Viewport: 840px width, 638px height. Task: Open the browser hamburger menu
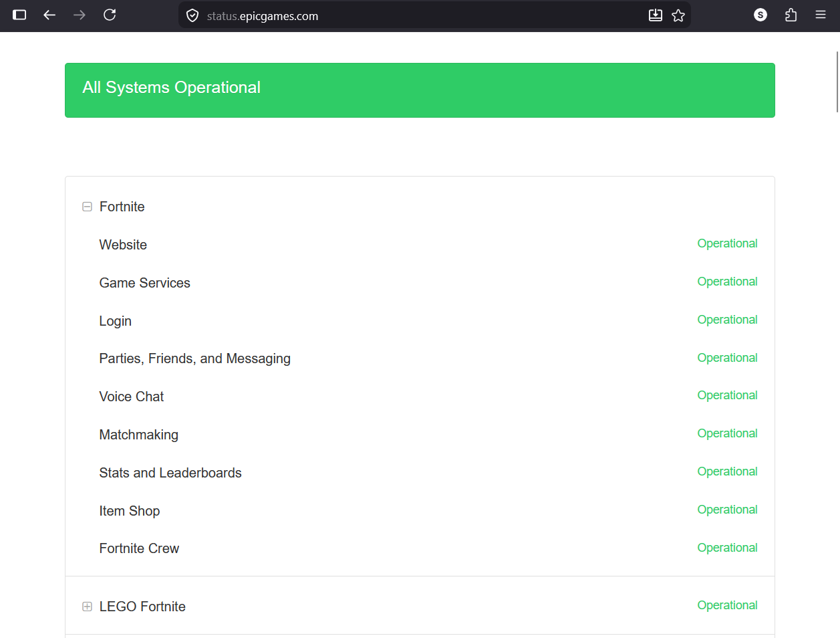821,15
